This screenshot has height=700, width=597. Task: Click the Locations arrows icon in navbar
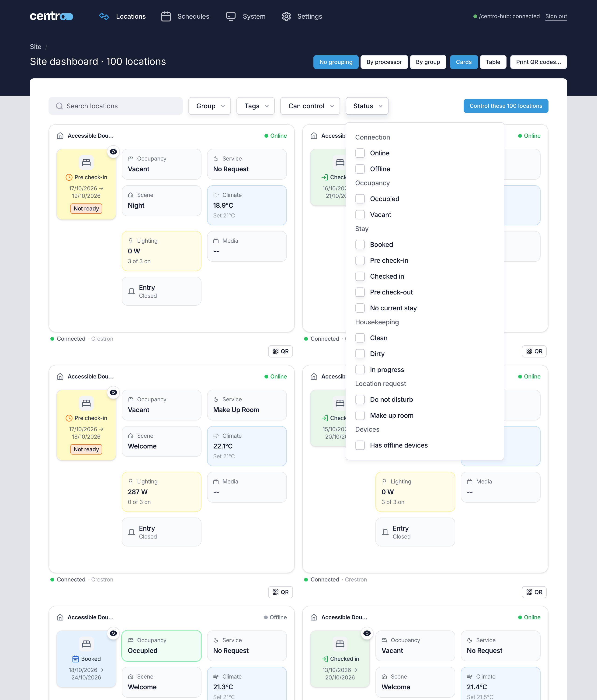104,16
